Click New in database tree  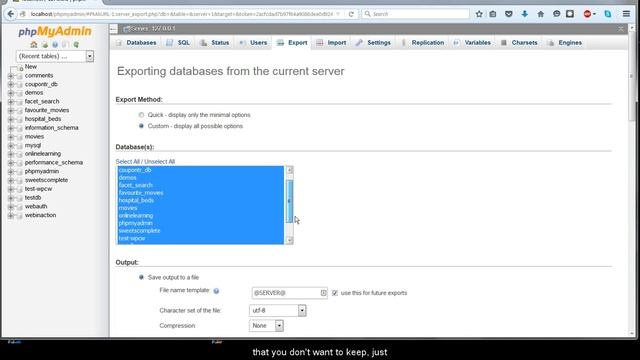(x=31, y=67)
